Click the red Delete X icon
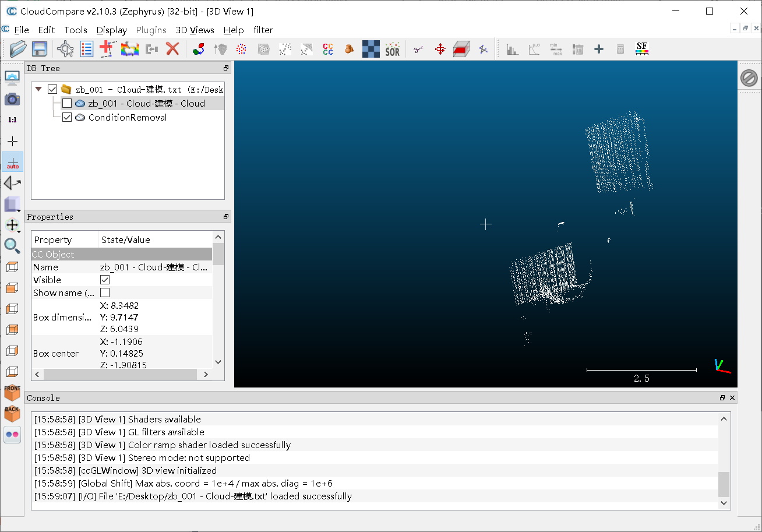The image size is (762, 532). pos(172,49)
